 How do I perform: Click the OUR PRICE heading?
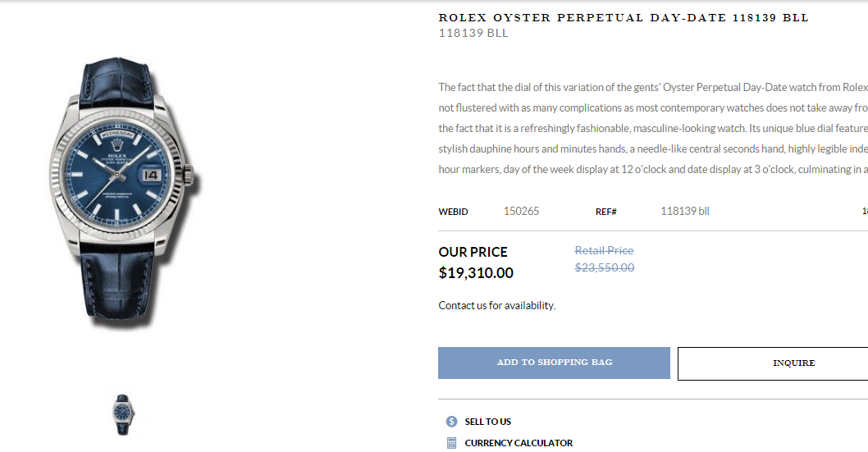[473, 253]
